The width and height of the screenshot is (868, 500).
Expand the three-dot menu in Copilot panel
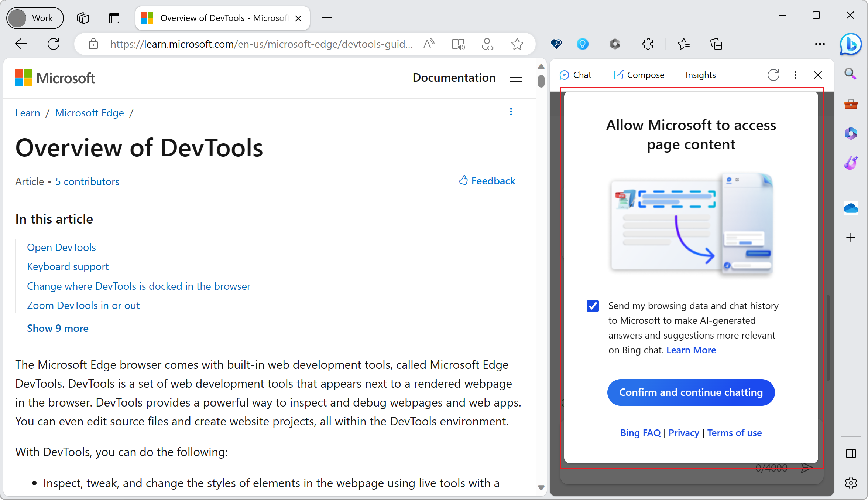point(795,75)
